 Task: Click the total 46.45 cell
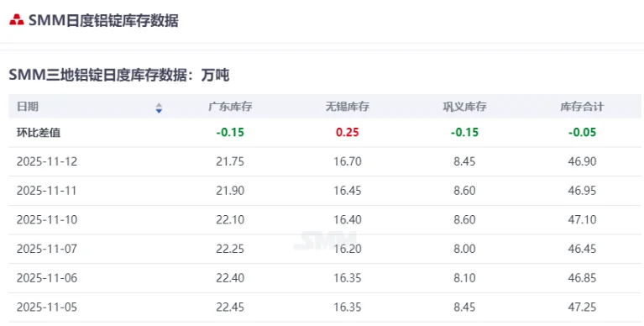582,250
